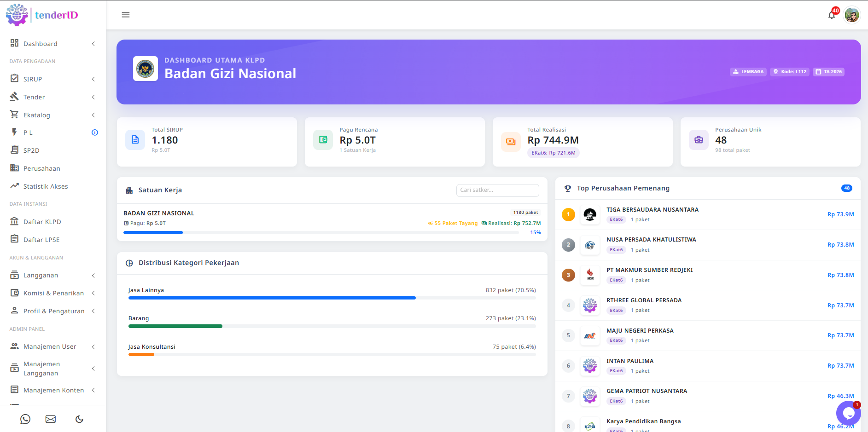Click the SIRUP checkbox icon

coord(14,79)
